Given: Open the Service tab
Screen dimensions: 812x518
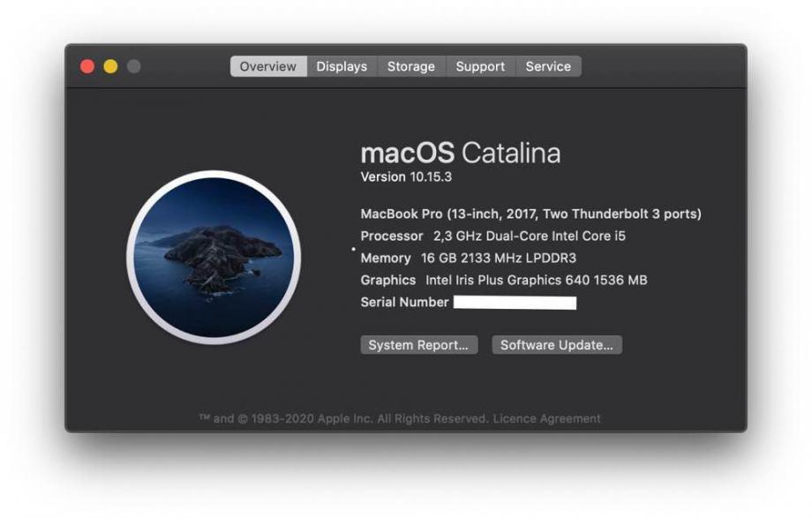Looking at the screenshot, I should point(548,66).
